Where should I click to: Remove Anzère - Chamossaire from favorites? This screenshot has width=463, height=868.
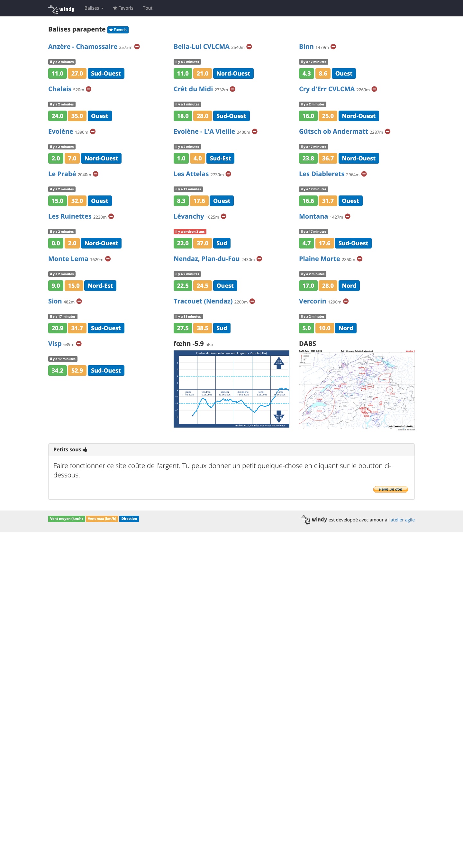[x=137, y=47]
